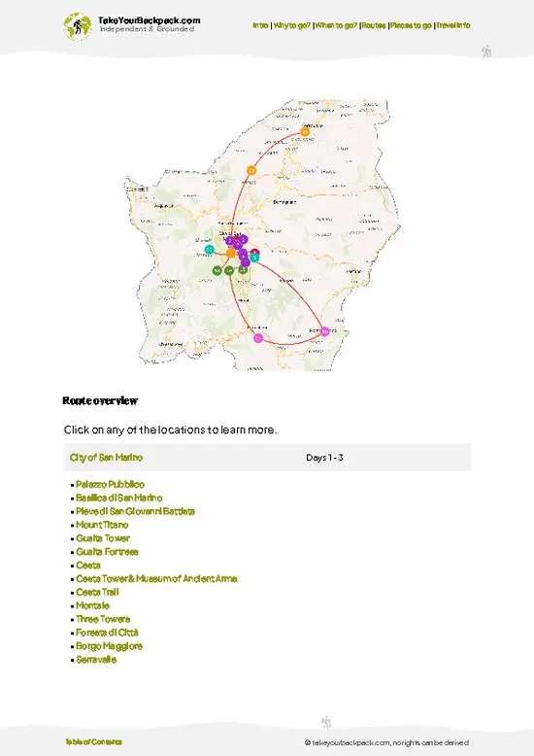Image resolution: width=534 pixels, height=756 pixels.
Task: Open the Mount Titano link
Action: point(102,525)
